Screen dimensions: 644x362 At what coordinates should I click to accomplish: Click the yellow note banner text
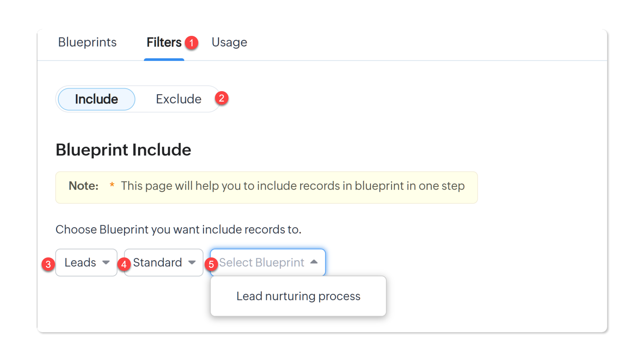click(x=292, y=186)
